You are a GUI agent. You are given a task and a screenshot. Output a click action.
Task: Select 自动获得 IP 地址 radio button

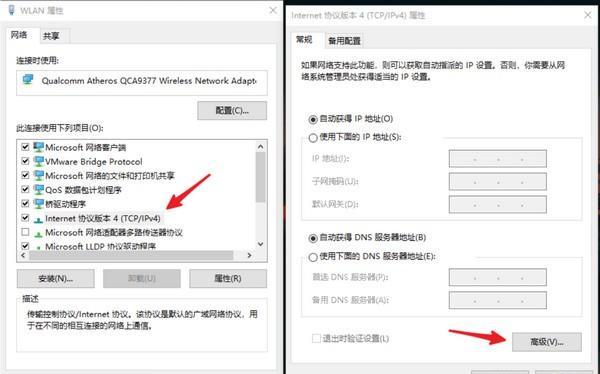[313, 119]
